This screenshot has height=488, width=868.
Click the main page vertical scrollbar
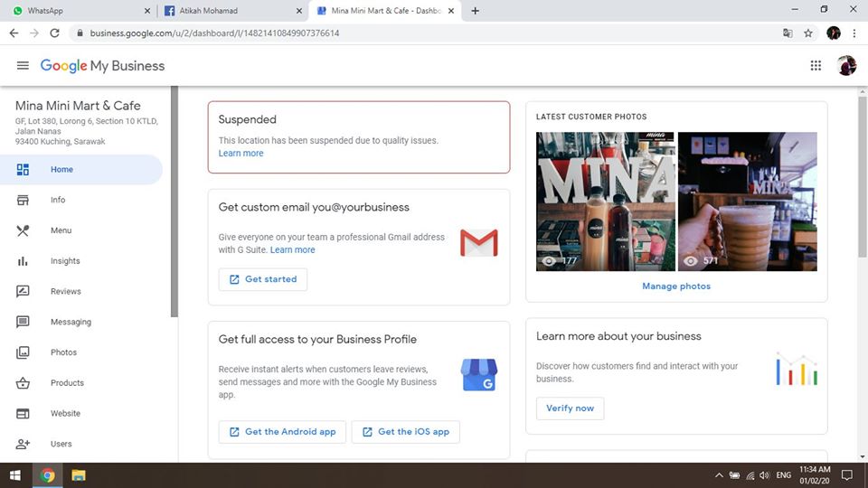click(x=863, y=177)
